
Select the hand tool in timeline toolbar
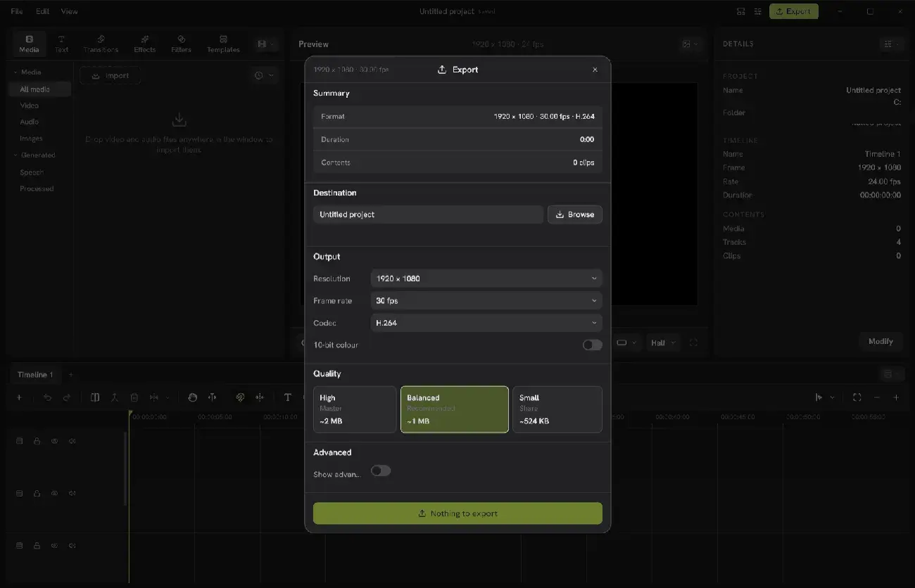(x=192, y=397)
